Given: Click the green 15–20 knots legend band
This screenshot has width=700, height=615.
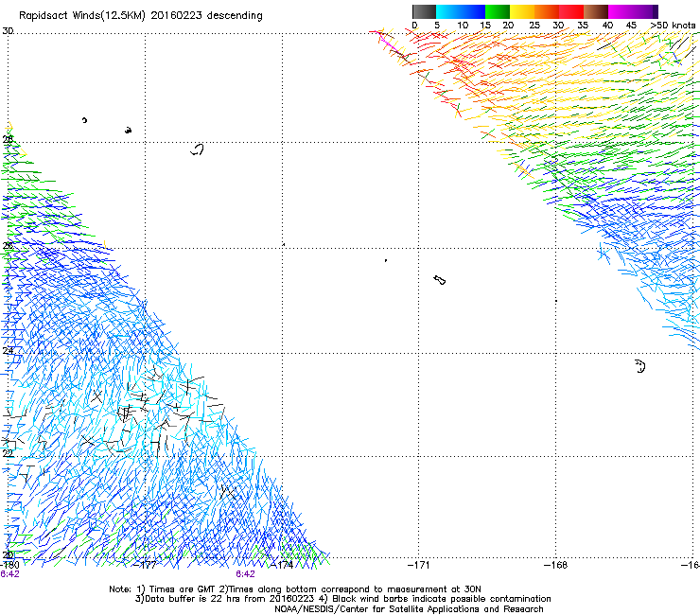Looking at the screenshot, I should (x=498, y=11).
